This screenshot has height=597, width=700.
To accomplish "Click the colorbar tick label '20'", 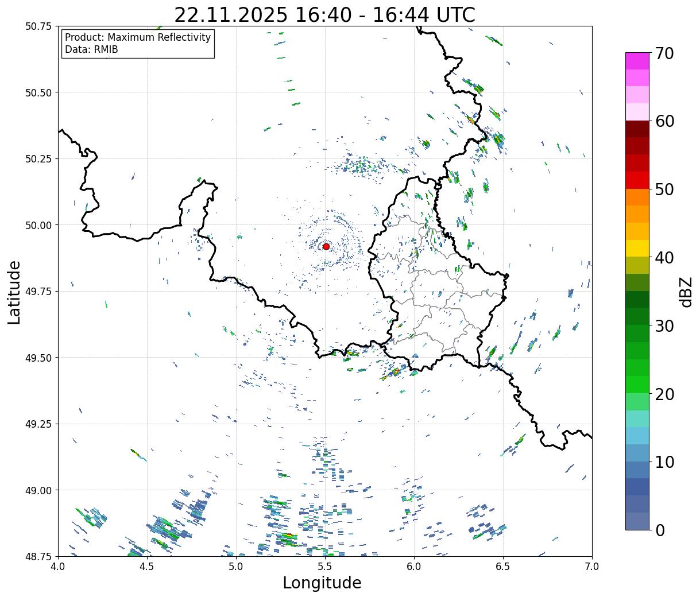I will click(x=664, y=394).
